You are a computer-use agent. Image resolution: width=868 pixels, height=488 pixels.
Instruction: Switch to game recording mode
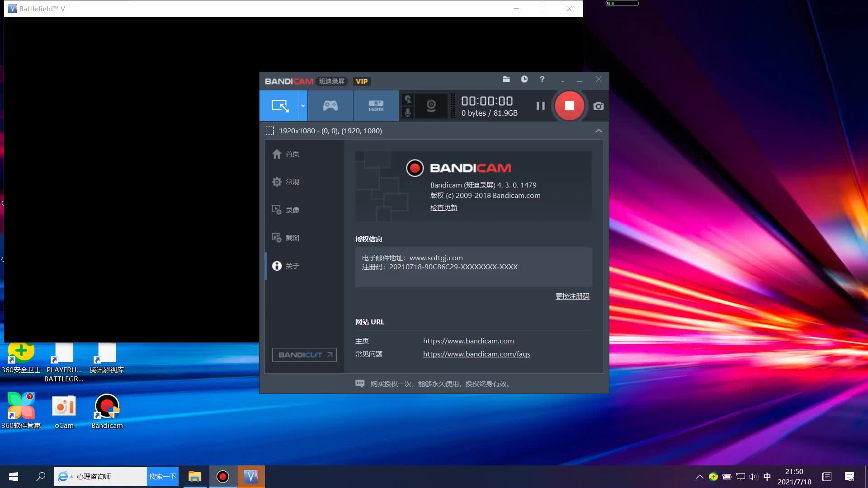[x=330, y=106]
